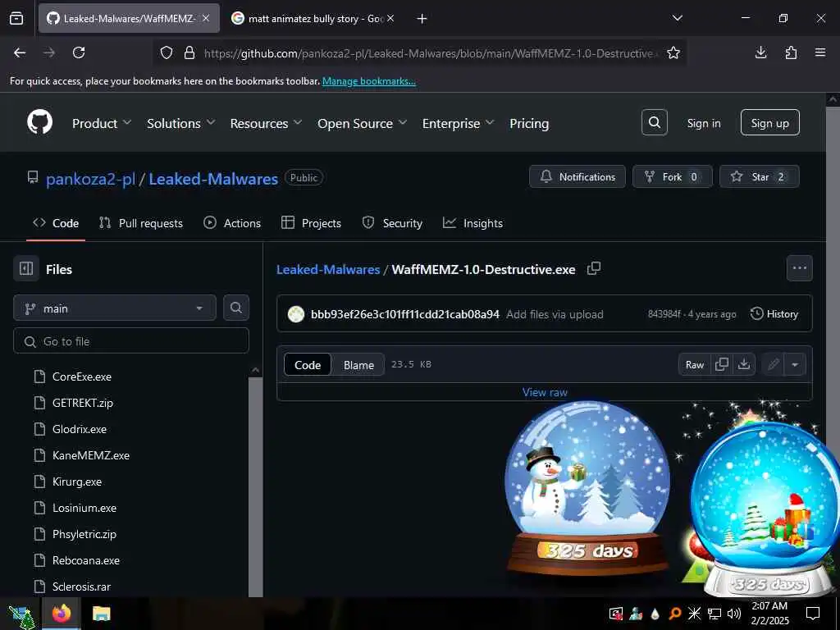Open the Pricing link
The width and height of the screenshot is (840, 630).
[529, 123]
